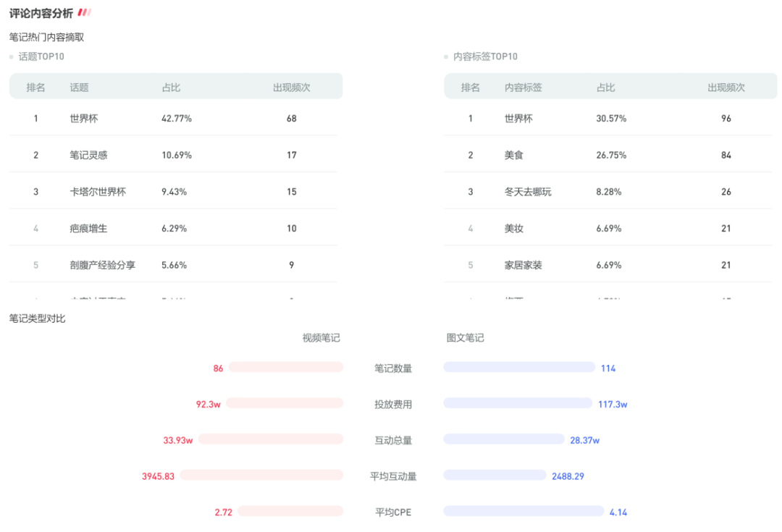Select the pink 平均互动量 bar showing 3945.83

click(x=261, y=476)
